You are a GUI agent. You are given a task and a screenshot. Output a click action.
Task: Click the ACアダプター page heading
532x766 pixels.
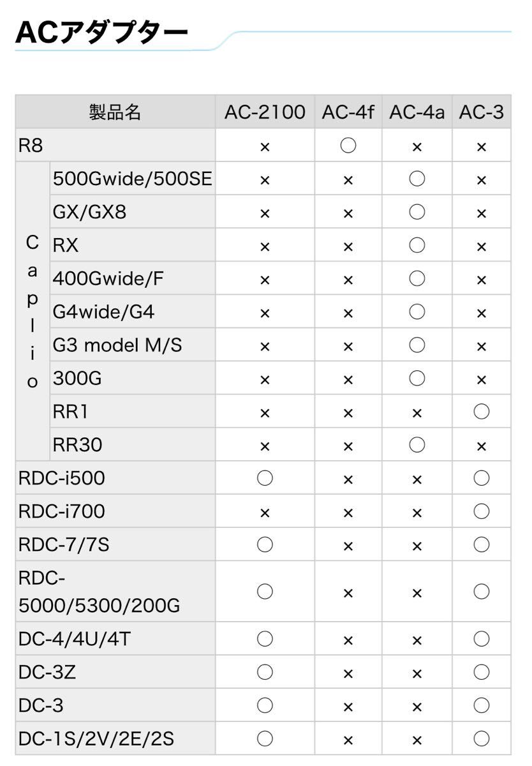101,33
